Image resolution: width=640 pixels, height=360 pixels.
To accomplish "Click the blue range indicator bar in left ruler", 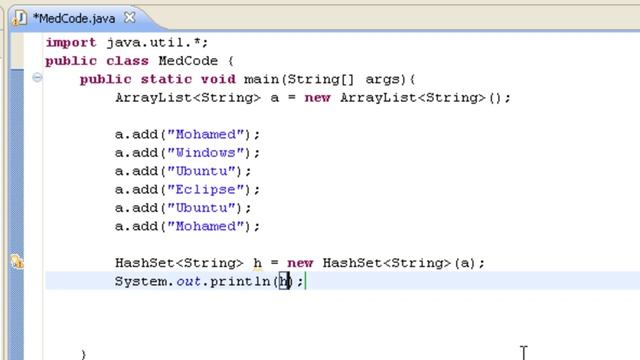I will point(17,214).
